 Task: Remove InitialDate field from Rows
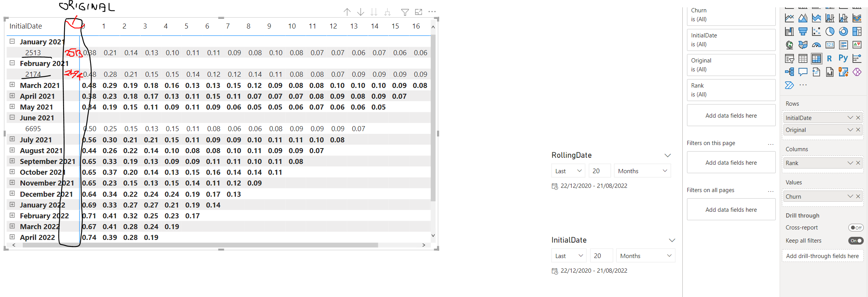858,118
